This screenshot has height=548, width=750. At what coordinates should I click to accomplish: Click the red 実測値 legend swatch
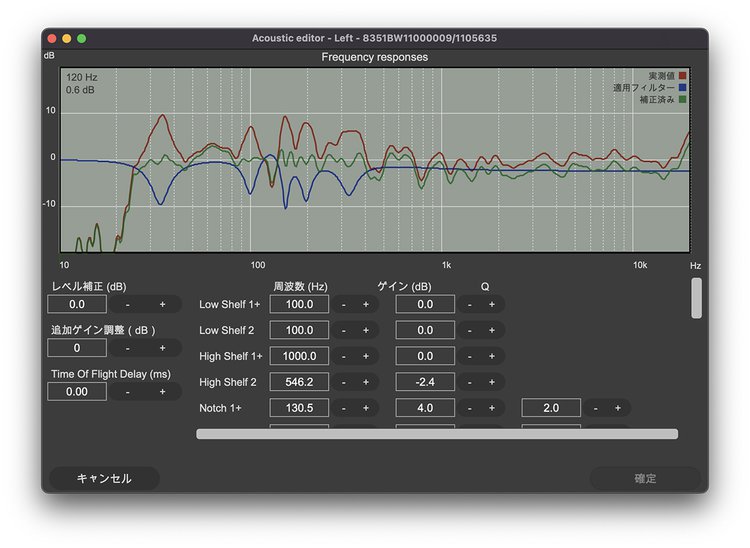click(x=683, y=75)
